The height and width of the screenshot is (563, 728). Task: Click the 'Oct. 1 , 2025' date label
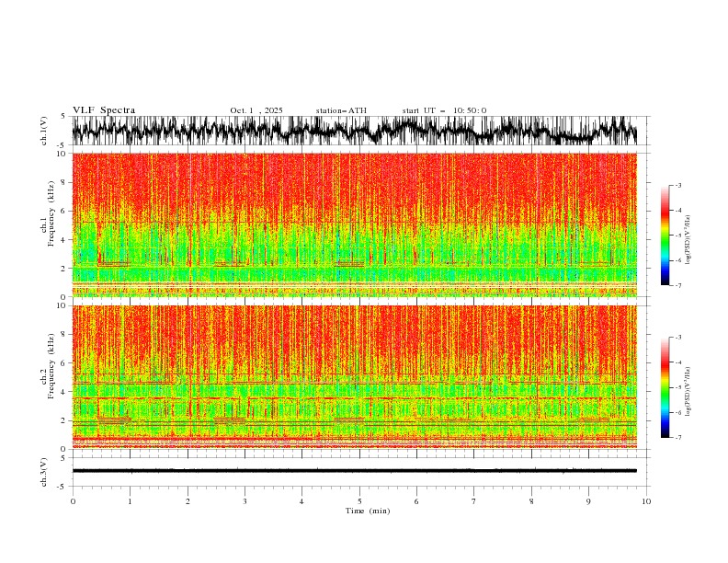(256, 110)
